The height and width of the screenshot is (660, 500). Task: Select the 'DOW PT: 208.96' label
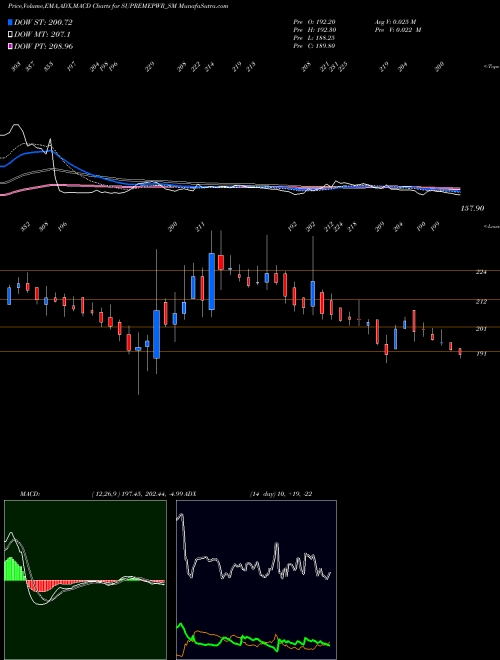pos(43,46)
